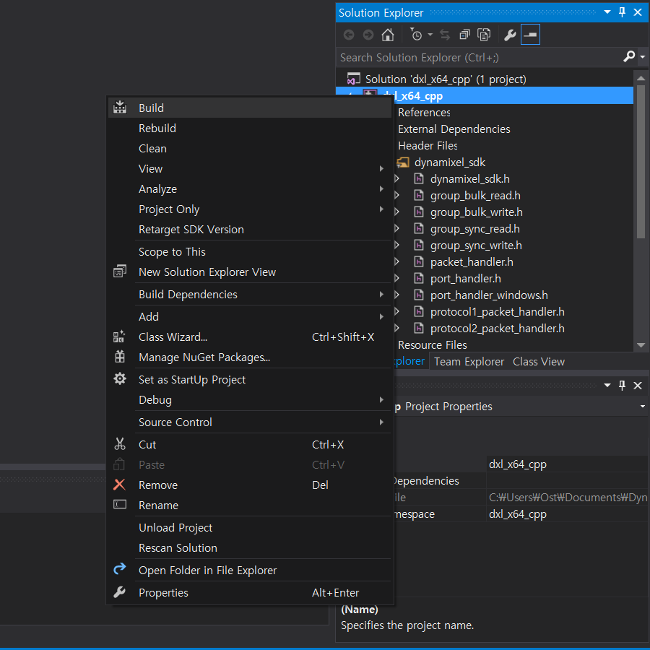Switch to the Class View tab
The height and width of the screenshot is (650, 650).
(x=538, y=362)
